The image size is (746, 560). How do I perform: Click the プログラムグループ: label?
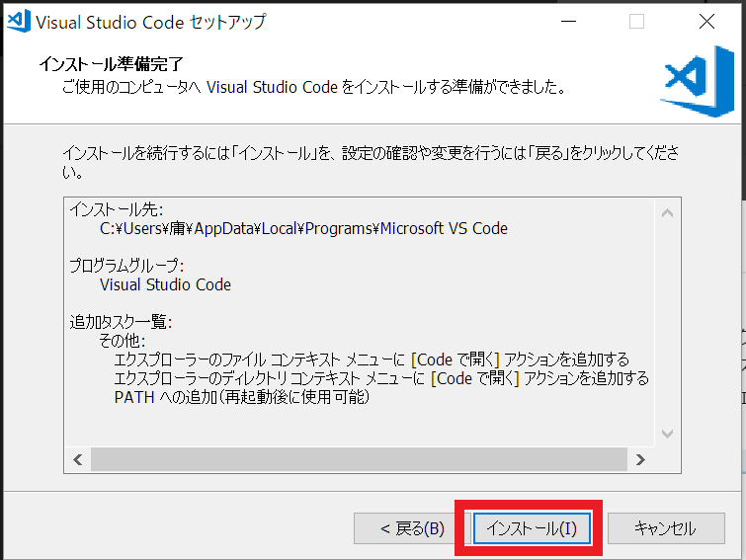126,266
